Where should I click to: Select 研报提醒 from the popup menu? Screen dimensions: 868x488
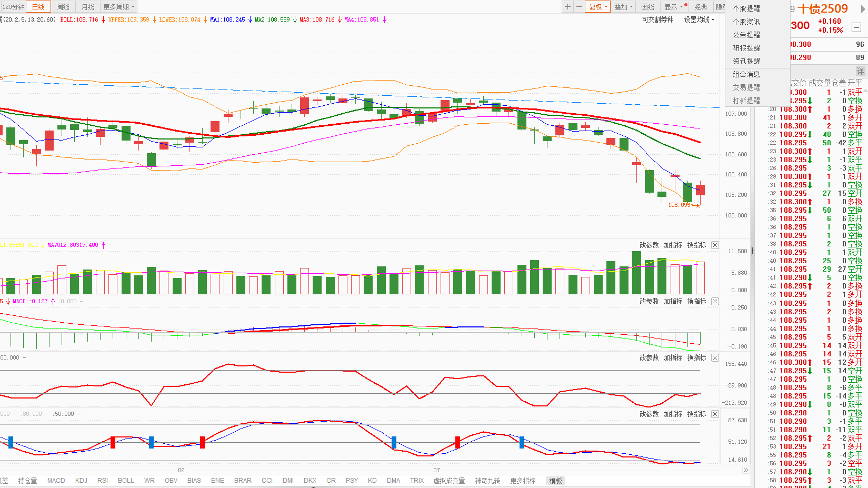tap(746, 48)
